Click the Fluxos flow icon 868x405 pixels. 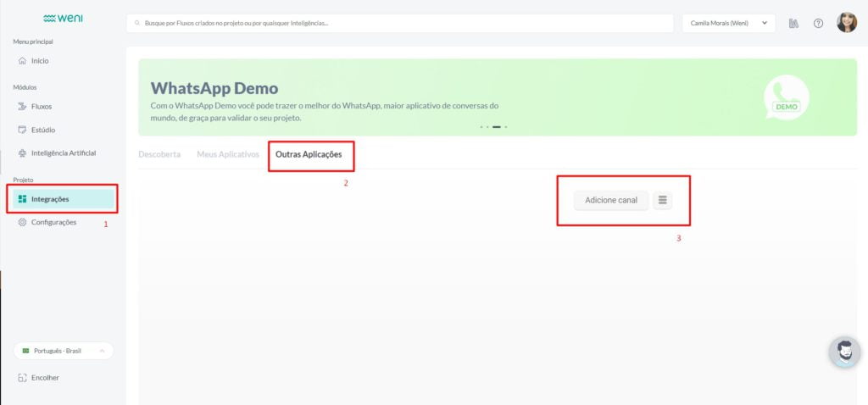point(22,106)
